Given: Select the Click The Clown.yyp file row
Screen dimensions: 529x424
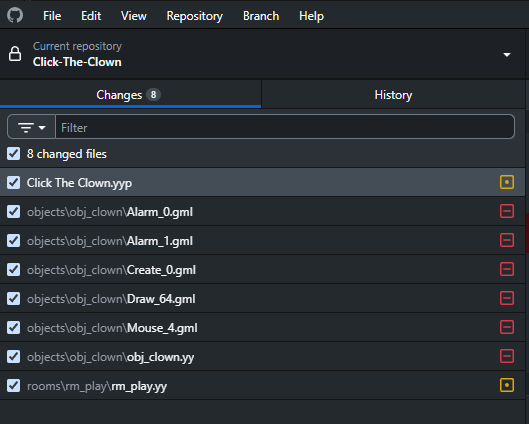Looking at the screenshot, I should pos(262,182).
